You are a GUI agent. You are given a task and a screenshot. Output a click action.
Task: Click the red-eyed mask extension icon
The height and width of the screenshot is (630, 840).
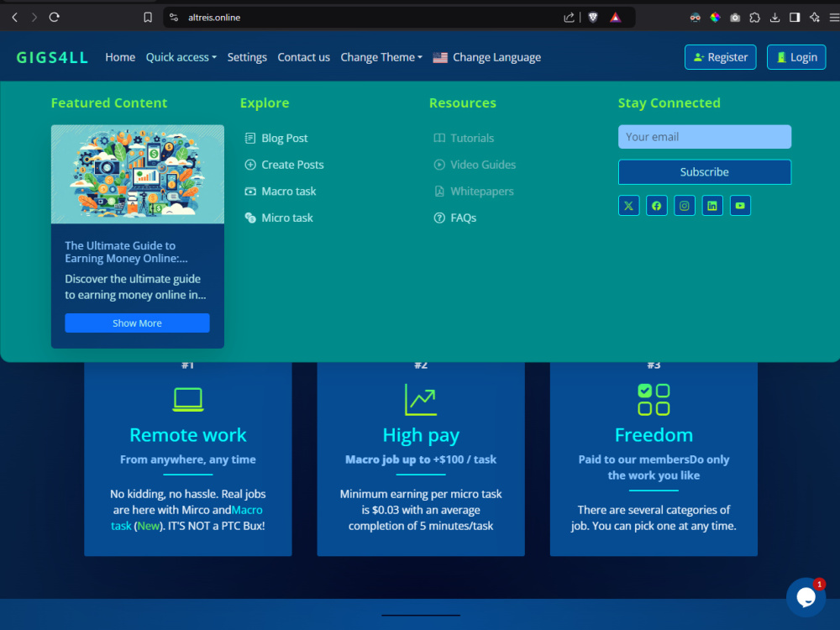(x=695, y=17)
